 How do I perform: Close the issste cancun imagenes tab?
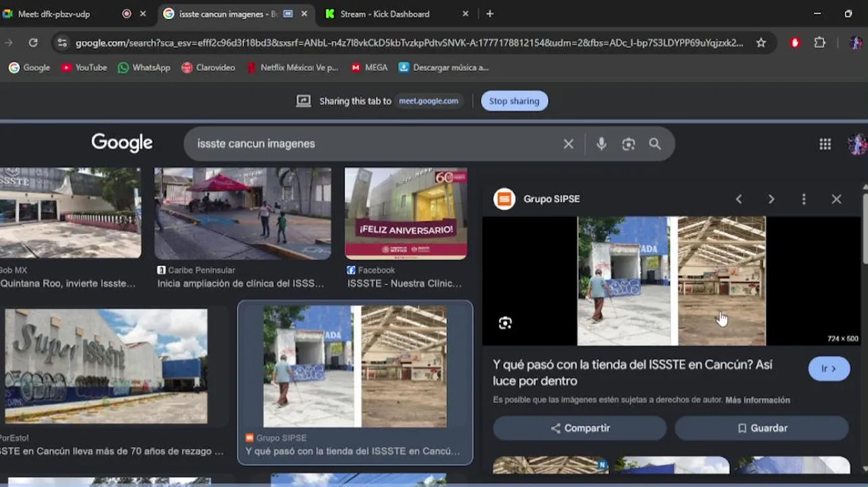click(x=304, y=14)
